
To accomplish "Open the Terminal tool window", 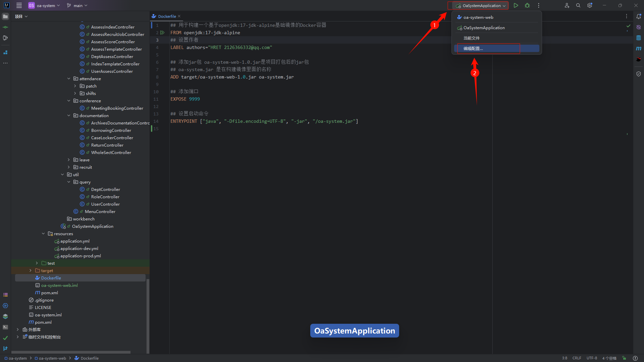I will coord(5,327).
